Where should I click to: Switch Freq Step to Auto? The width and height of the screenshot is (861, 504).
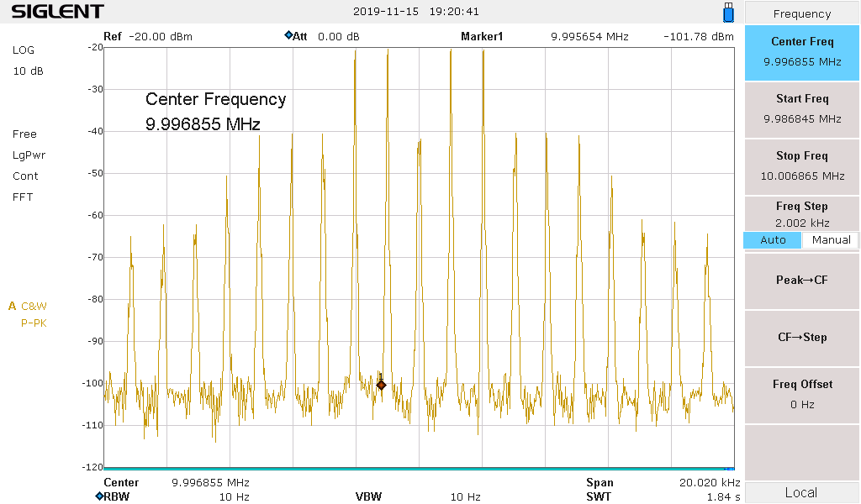tap(772, 240)
